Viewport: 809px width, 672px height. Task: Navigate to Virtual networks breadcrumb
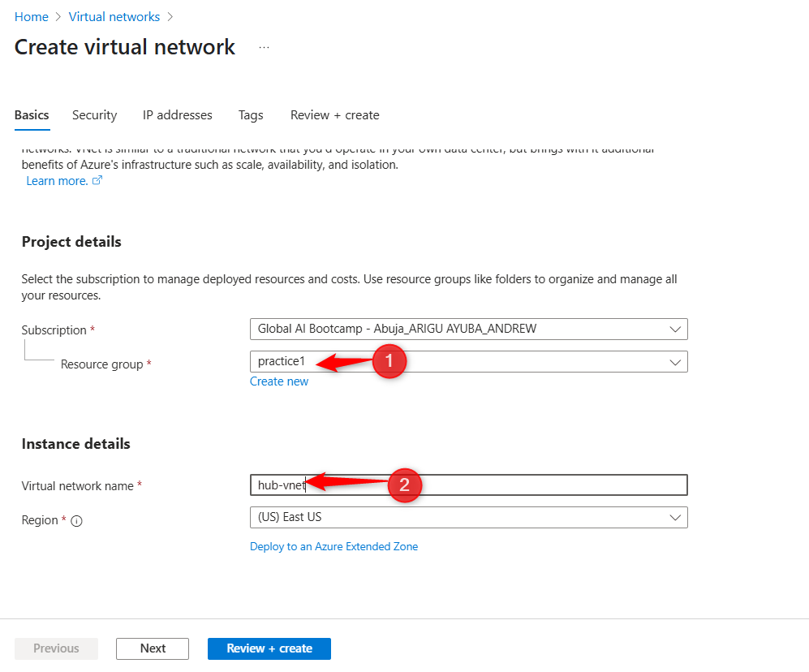point(114,16)
